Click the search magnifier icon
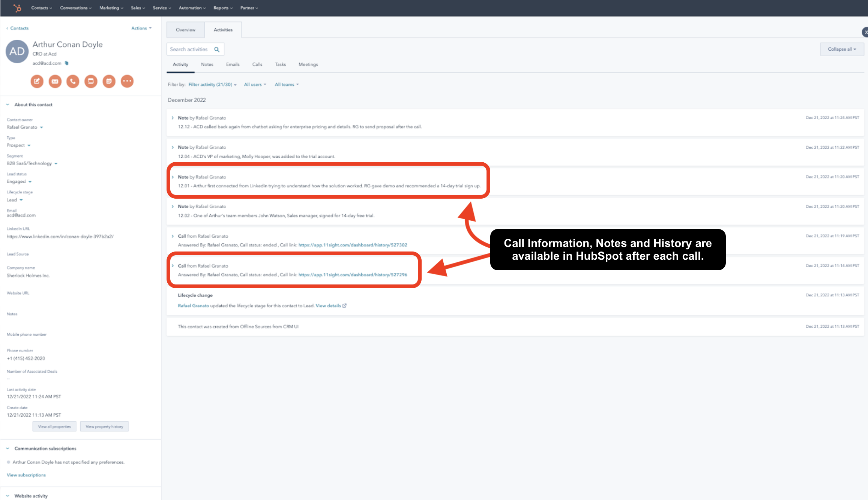This screenshot has width=868, height=500. tap(217, 49)
